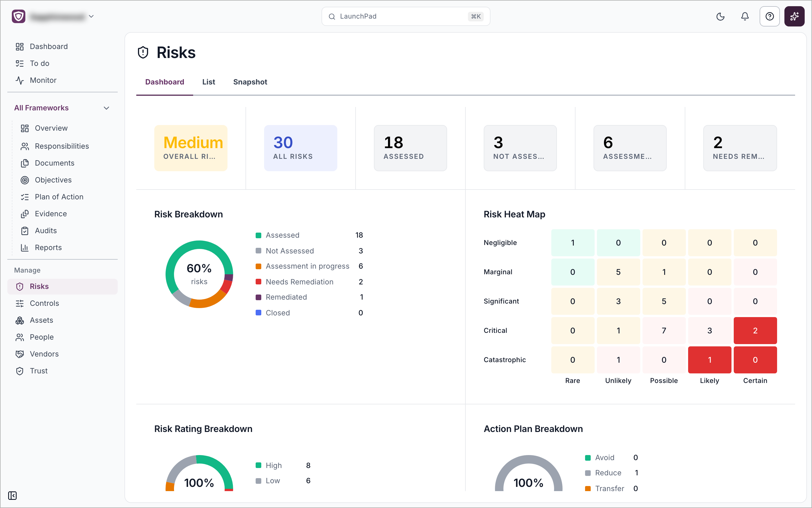Click the 3 Not Assessed card

tap(520, 148)
